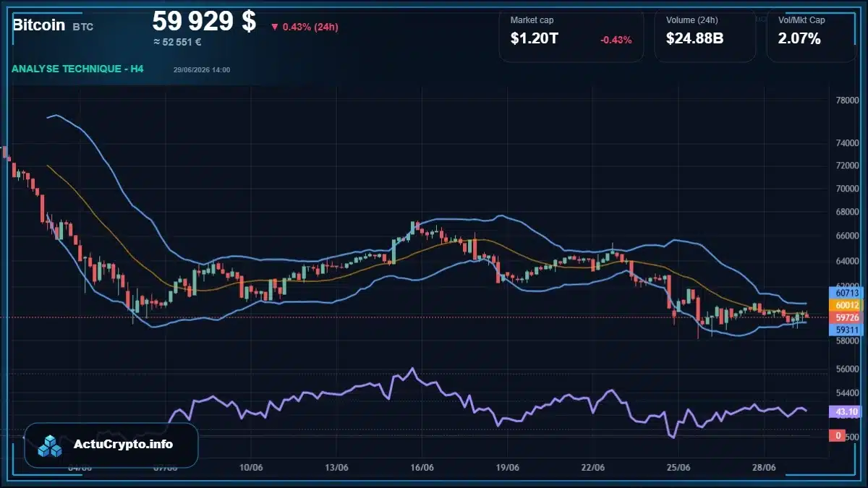Open the Market cap $1.20T card

click(x=571, y=35)
